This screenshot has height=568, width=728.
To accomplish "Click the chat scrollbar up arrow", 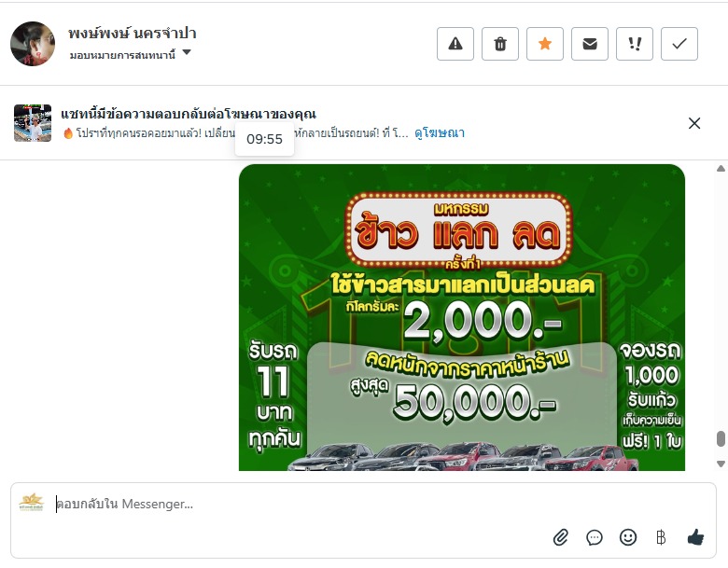I will [x=721, y=169].
